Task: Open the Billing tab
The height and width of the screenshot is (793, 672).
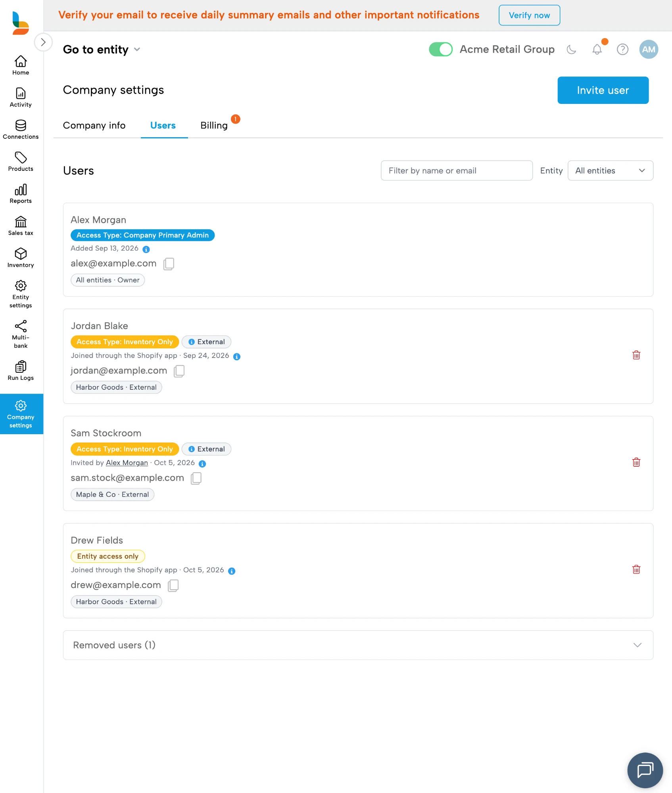Action: 214,125
